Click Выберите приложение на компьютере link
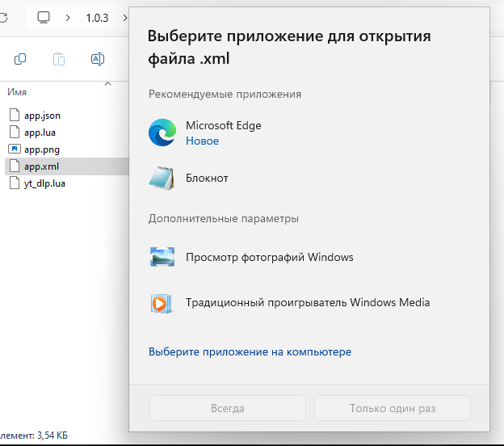This screenshot has height=446, width=504. click(250, 351)
